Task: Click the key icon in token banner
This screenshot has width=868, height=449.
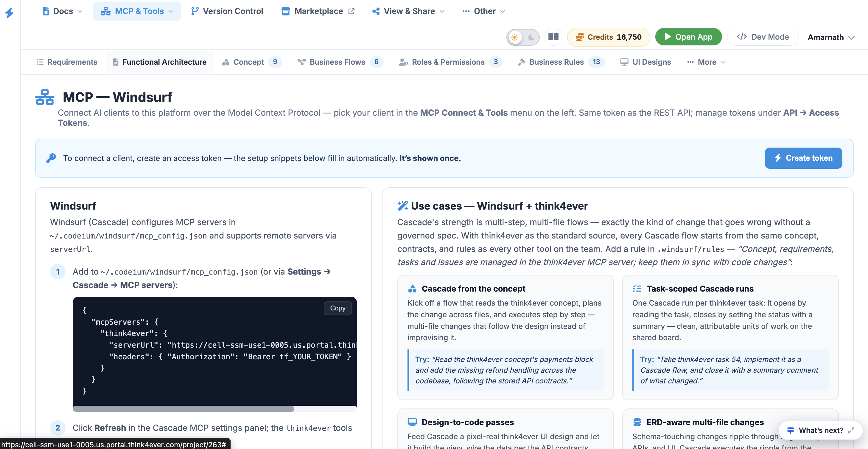Action: 51,158
